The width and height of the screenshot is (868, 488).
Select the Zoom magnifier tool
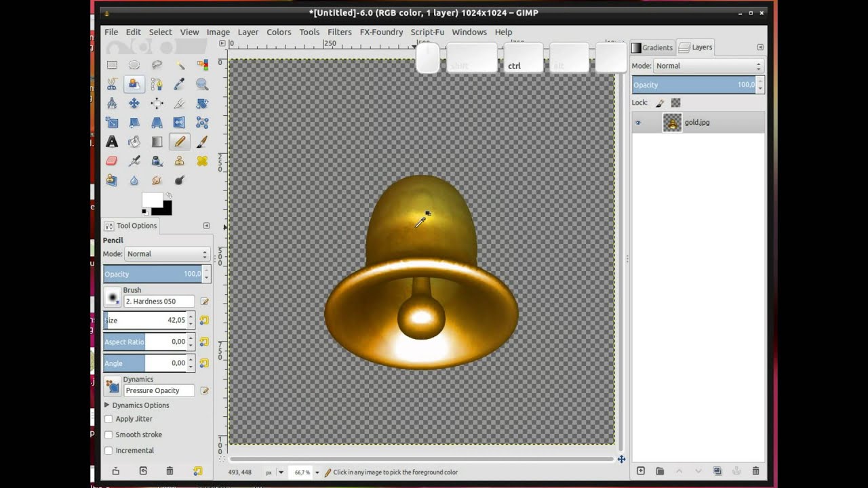[x=202, y=84]
